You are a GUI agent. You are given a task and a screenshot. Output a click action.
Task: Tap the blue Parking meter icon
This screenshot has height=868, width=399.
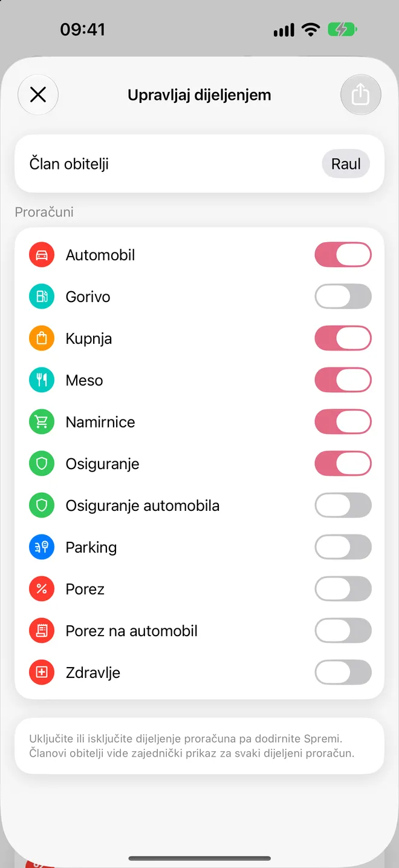click(42, 547)
